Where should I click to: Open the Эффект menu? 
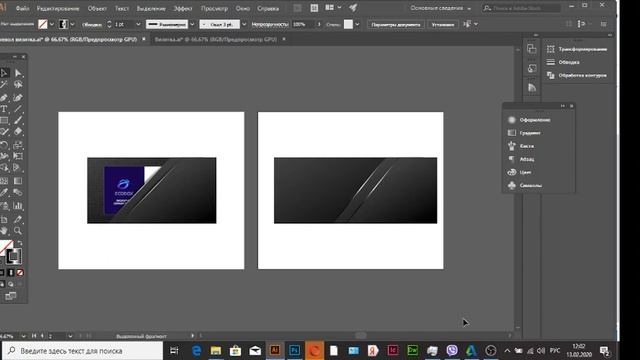[182, 8]
